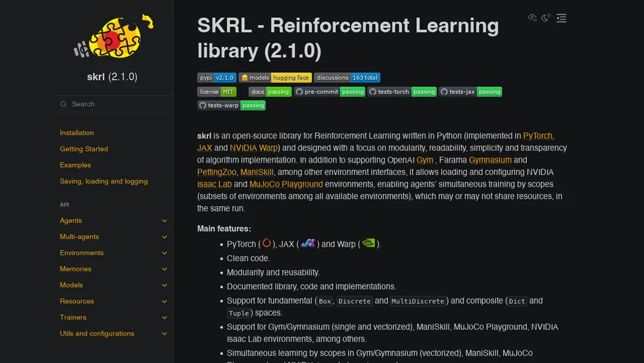Open the Multi-agents sidebar link
The image size is (644, 363).
[x=79, y=237]
